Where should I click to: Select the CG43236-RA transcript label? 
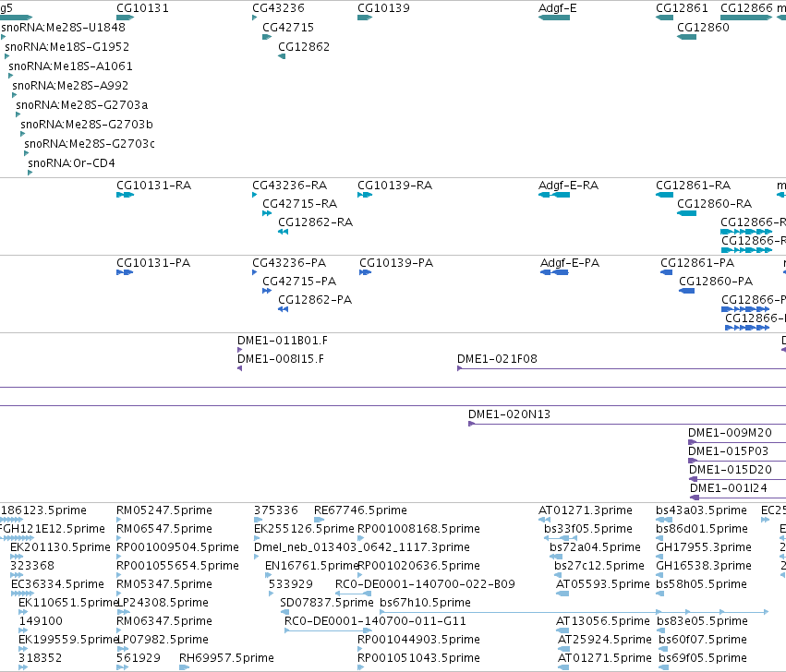pyautogui.click(x=289, y=186)
